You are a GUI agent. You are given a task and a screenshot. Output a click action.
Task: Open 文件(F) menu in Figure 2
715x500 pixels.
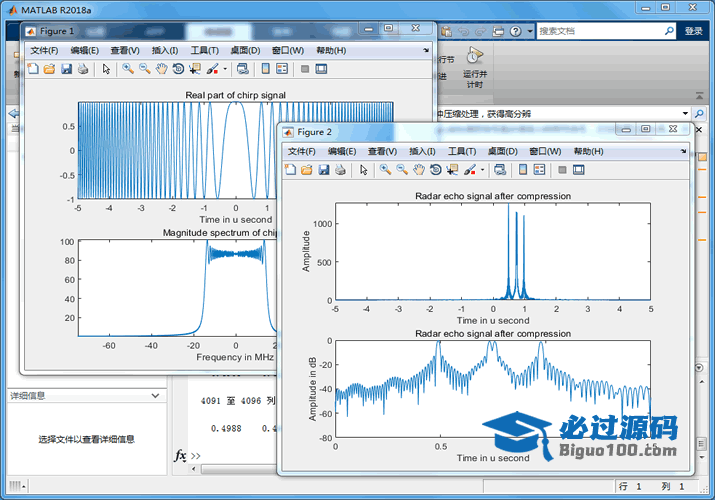pyautogui.click(x=301, y=151)
